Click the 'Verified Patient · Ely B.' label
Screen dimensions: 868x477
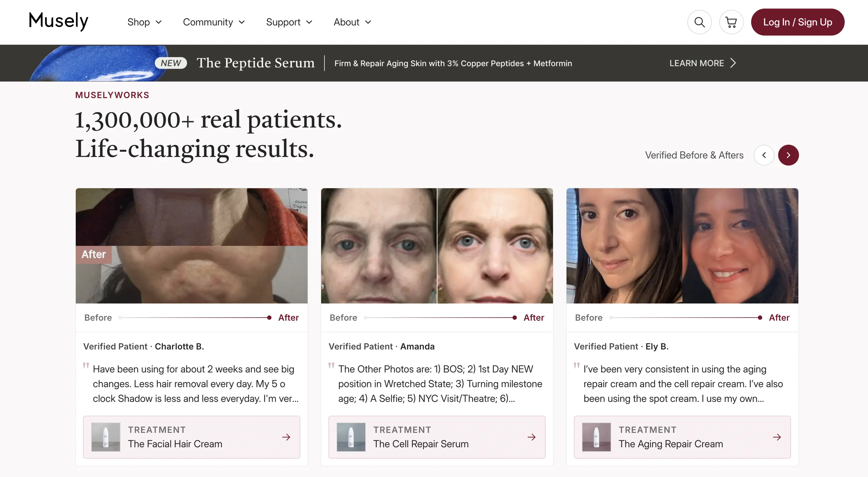[621, 346]
